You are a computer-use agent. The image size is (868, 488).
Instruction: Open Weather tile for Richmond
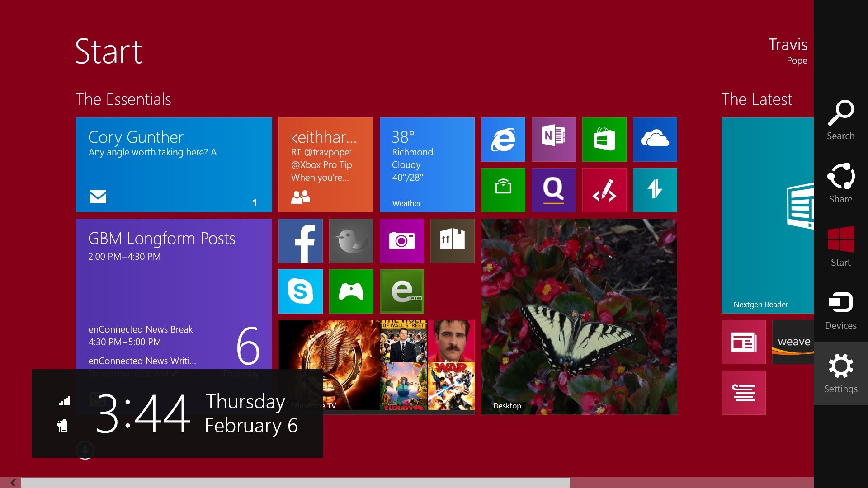click(427, 165)
